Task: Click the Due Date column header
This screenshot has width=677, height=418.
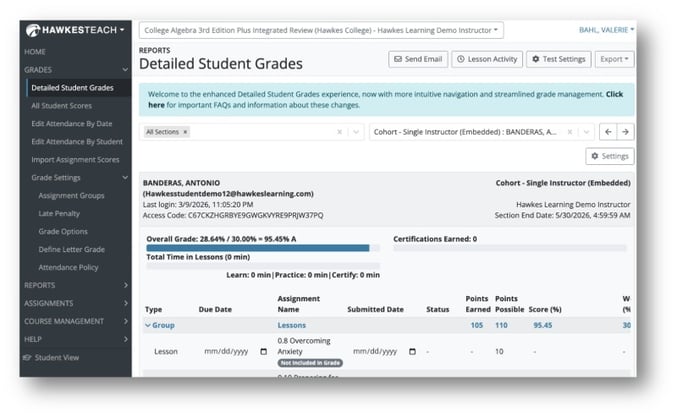Action: (215, 309)
